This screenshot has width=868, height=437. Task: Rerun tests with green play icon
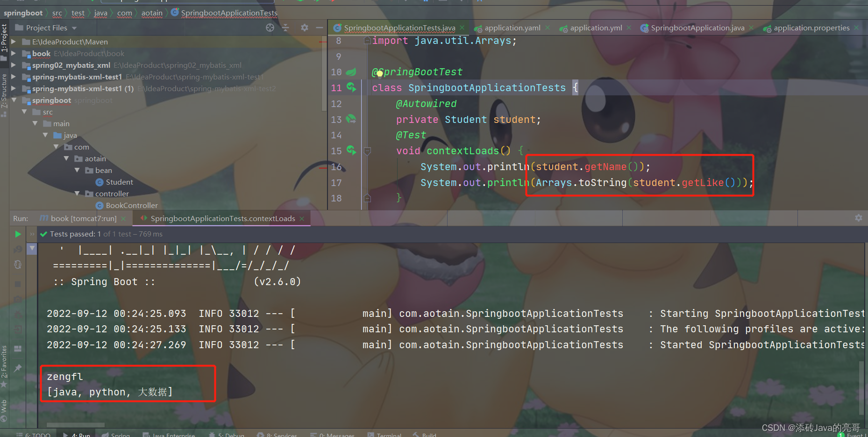(18, 234)
